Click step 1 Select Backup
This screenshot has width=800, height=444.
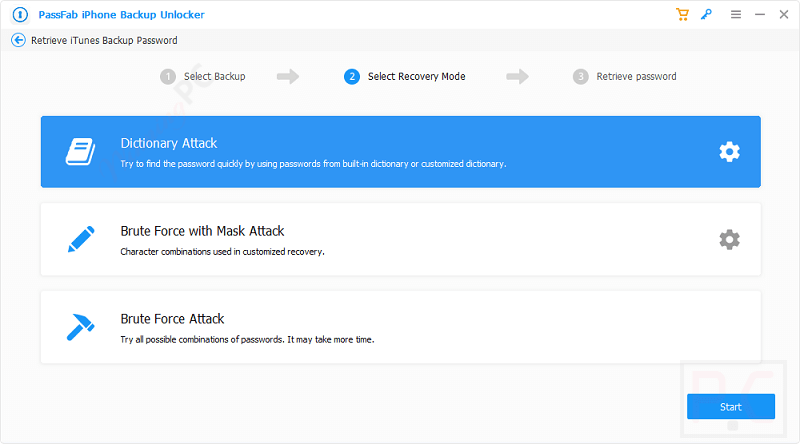coord(203,77)
